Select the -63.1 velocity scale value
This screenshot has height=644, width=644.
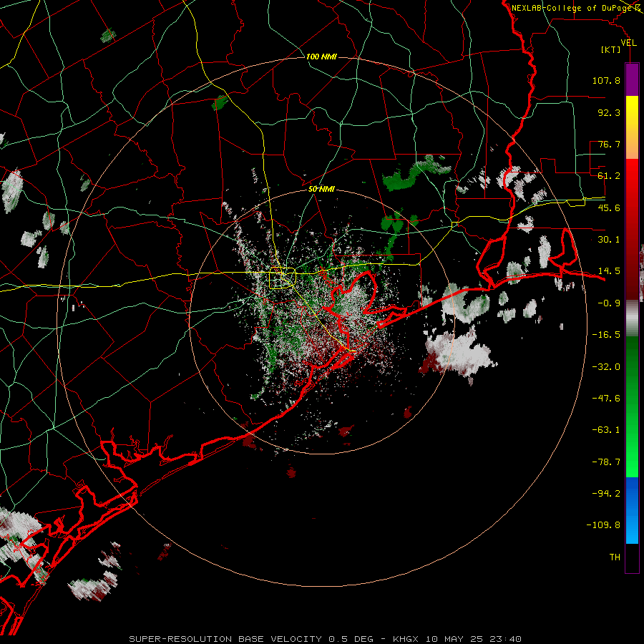606,430
